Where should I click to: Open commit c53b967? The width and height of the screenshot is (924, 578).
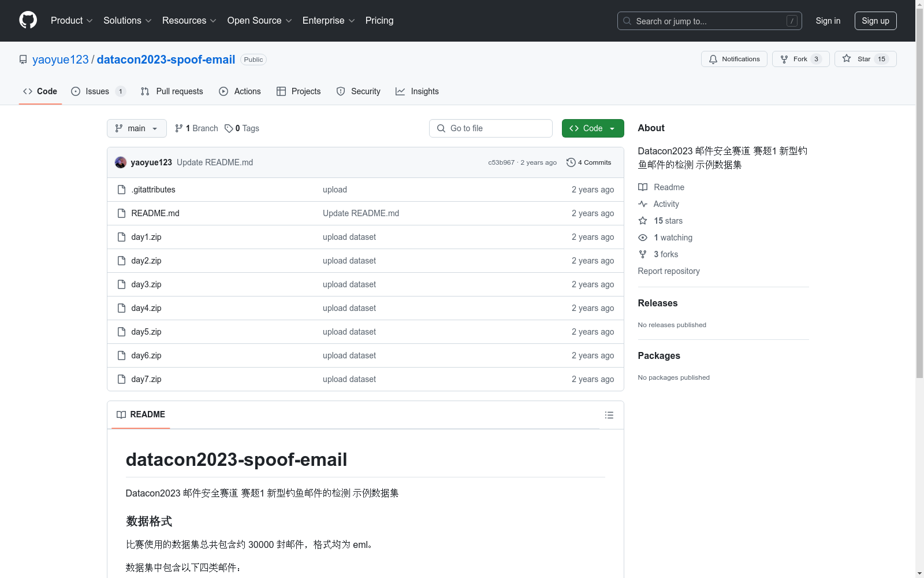click(501, 162)
